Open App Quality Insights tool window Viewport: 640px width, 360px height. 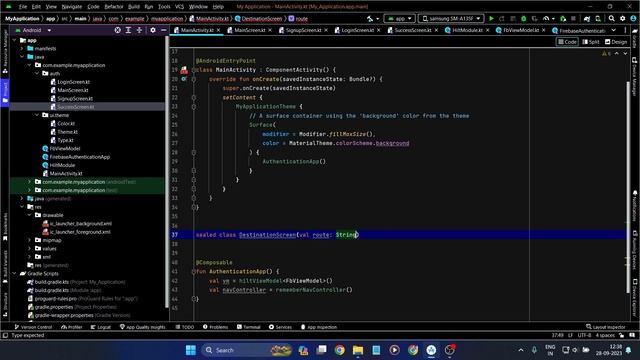pyautogui.click(x=142, y=327)
